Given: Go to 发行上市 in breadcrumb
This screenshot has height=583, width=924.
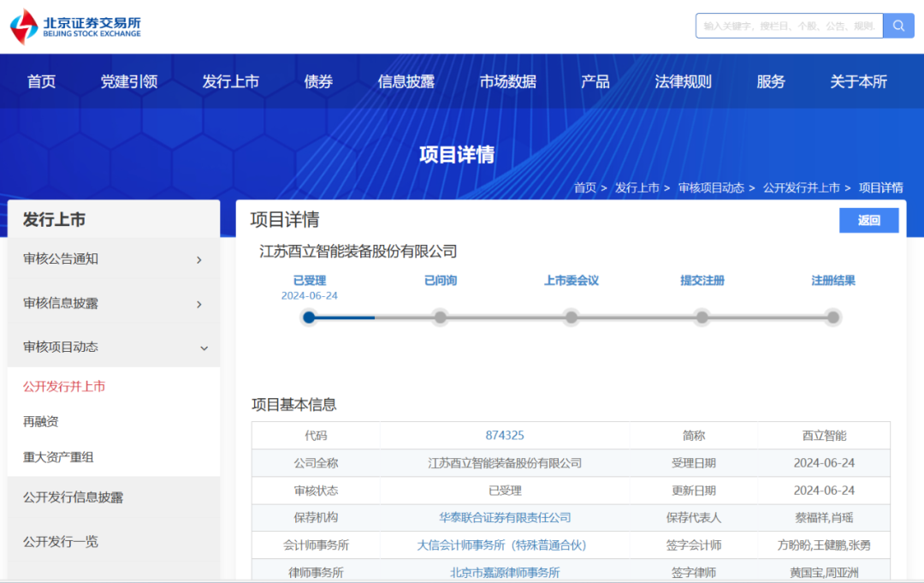Looking at the screenshot, I should (637, 187).
